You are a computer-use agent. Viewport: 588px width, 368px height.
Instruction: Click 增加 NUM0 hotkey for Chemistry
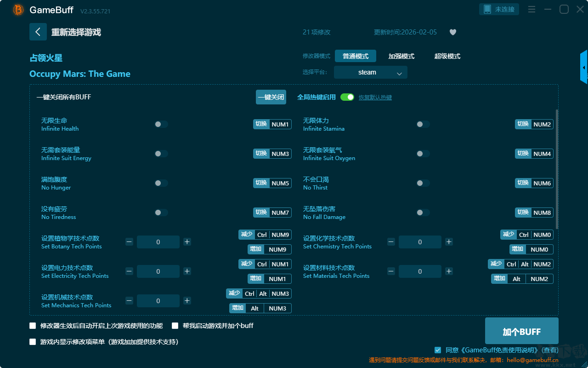(531, 249)
